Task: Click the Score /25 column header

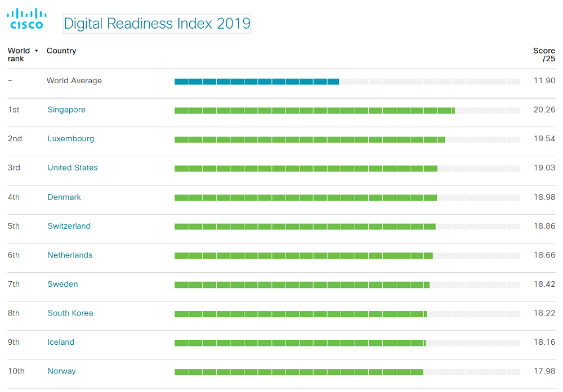Action: [x=544, y=55]
